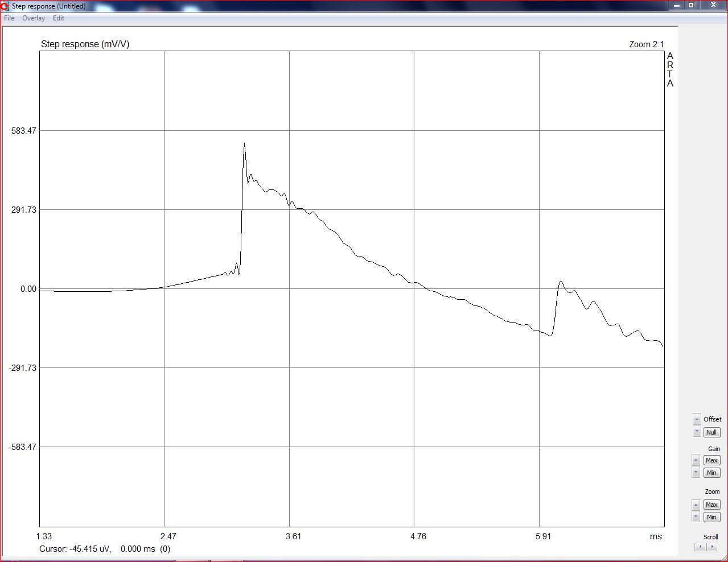
Task: Click the -291.73 y-axis label
Action: pos(22,368)
